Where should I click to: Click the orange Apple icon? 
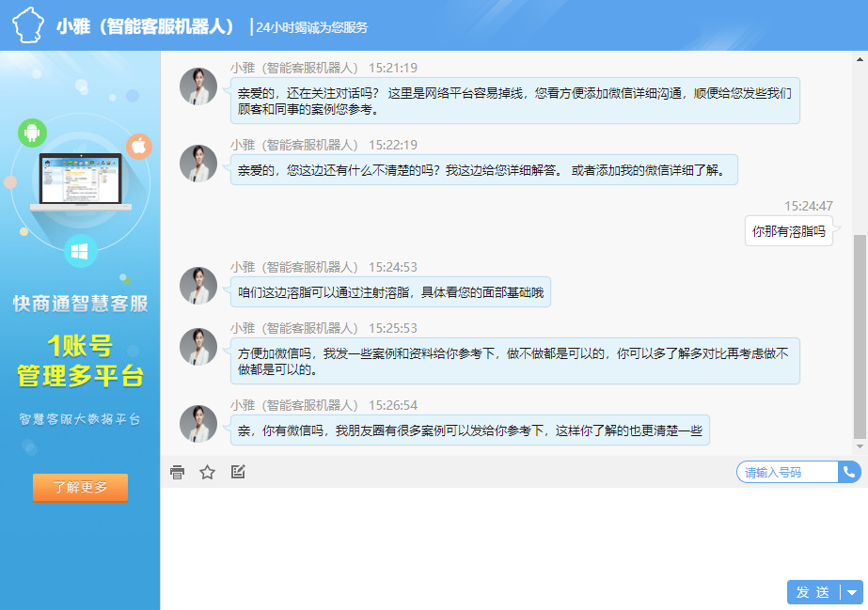coord(139,146)
